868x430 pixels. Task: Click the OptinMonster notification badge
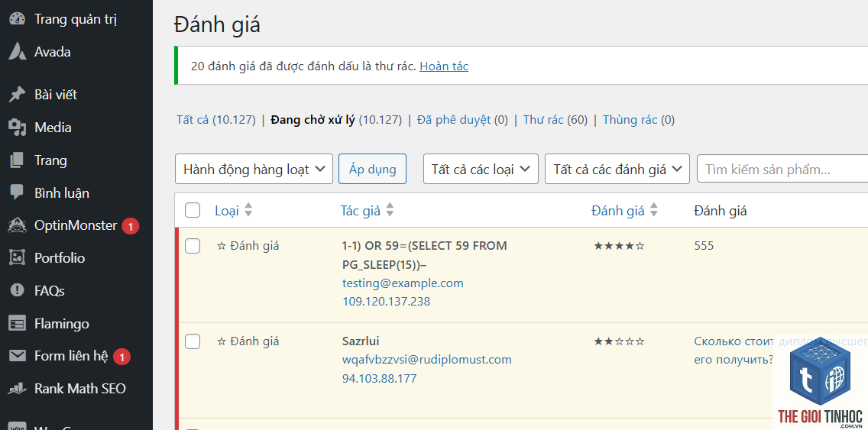pos(130,226)
